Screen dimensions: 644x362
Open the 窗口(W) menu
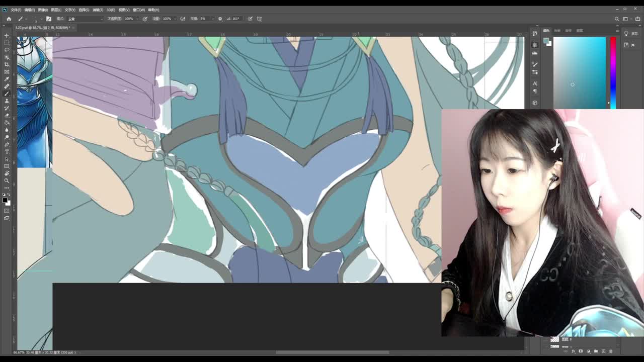coord(139,10)
